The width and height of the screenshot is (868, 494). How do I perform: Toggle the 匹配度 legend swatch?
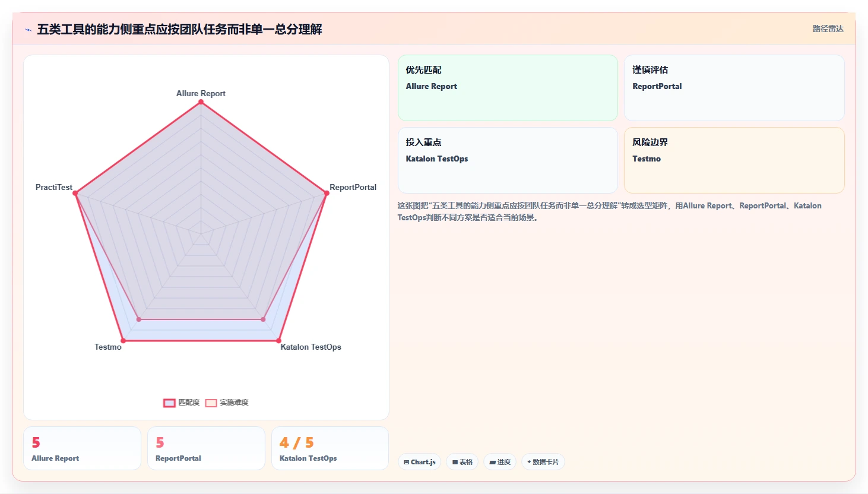[x=169, y=403]
